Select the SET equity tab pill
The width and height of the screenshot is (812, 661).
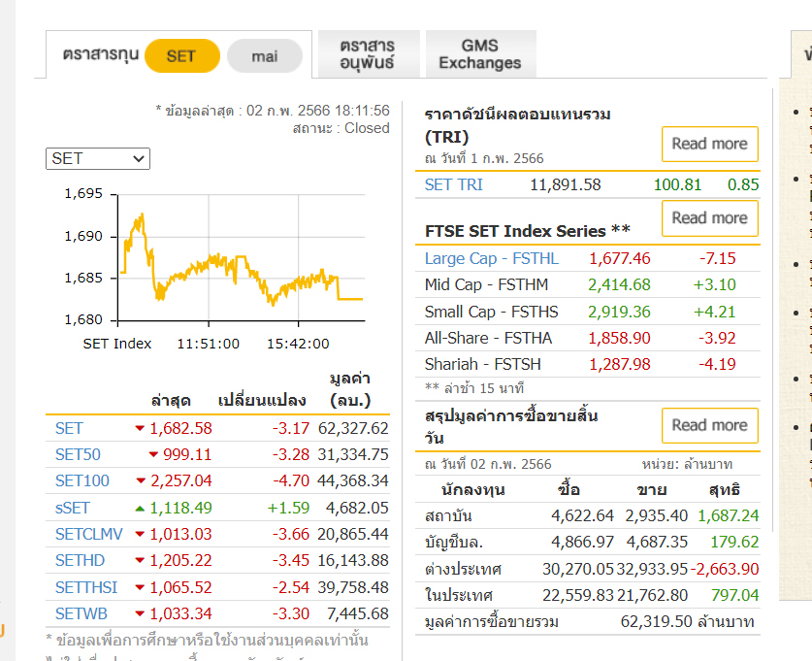(x=182, y=55)
